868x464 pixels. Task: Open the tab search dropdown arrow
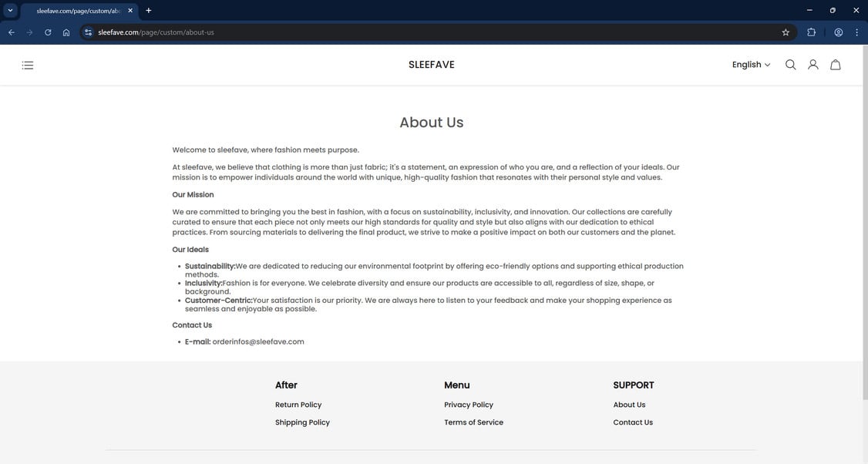pos(10,11)
